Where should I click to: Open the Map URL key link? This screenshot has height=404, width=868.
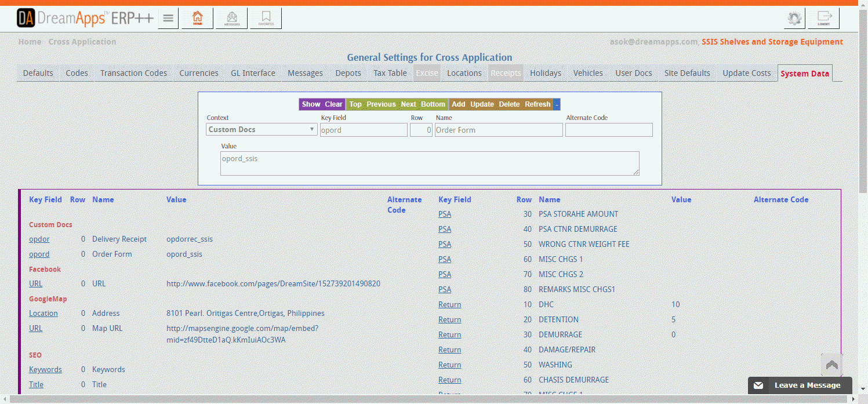(36, 329)
